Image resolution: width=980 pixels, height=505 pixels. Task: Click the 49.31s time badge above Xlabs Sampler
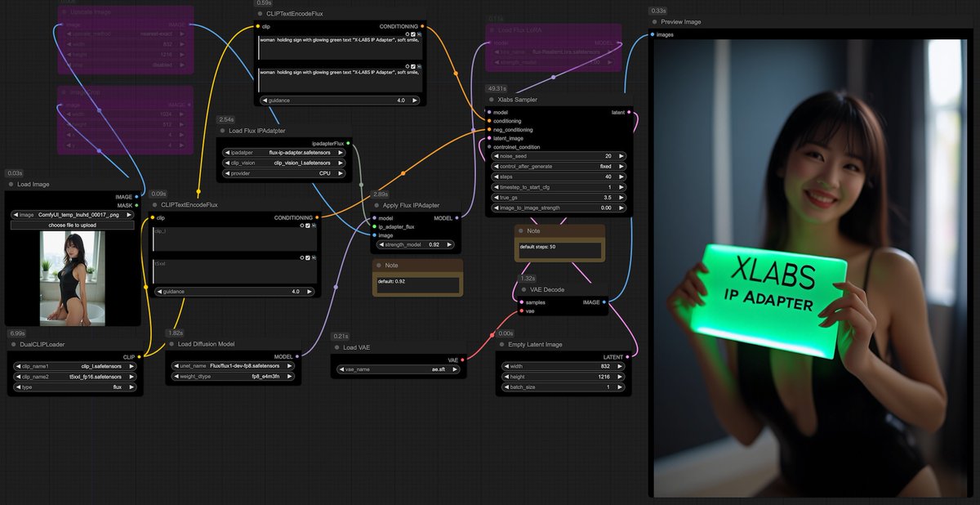[497, 88]
